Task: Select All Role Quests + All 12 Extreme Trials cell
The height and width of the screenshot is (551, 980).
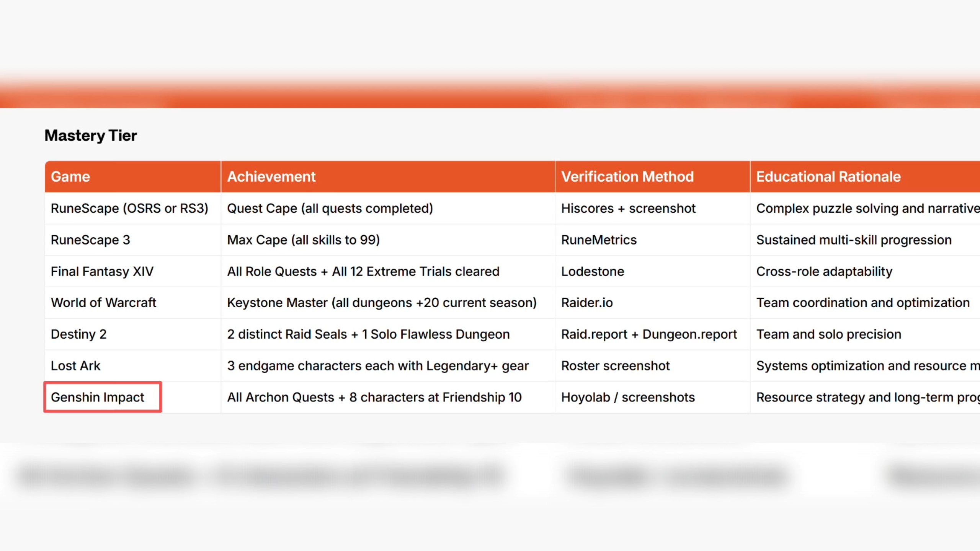Action: pyautogui.click(x=388, y=271)
